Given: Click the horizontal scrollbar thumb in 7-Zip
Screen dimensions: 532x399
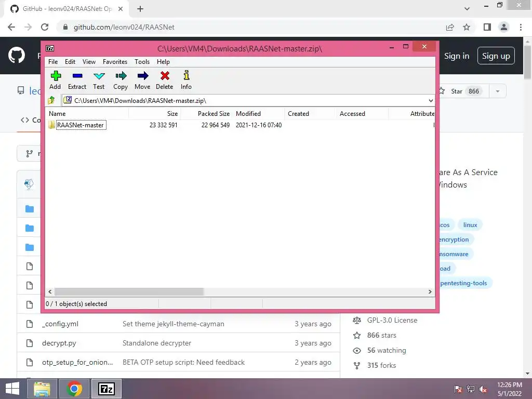Looking at the screenshot, I should tap(129, 292).
